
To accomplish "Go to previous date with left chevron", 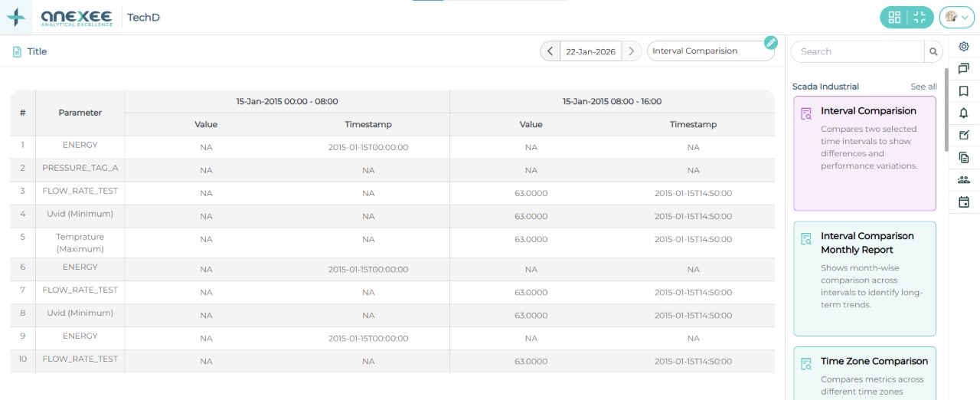I will [550, 51].
